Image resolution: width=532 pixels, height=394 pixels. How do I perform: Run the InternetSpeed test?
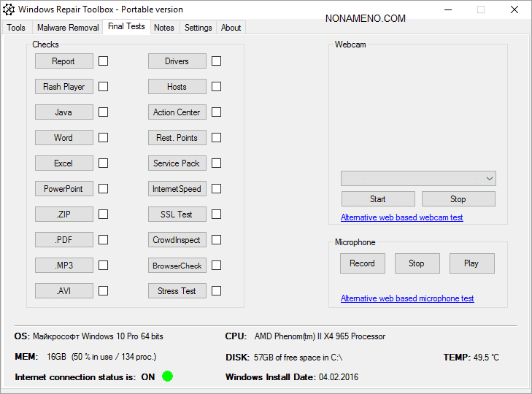(177, 189)
